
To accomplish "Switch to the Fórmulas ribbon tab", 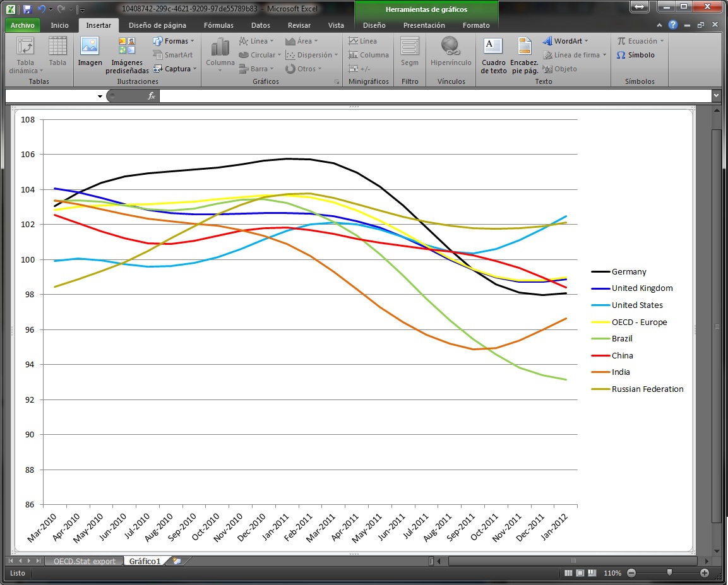I will (218, 25).
